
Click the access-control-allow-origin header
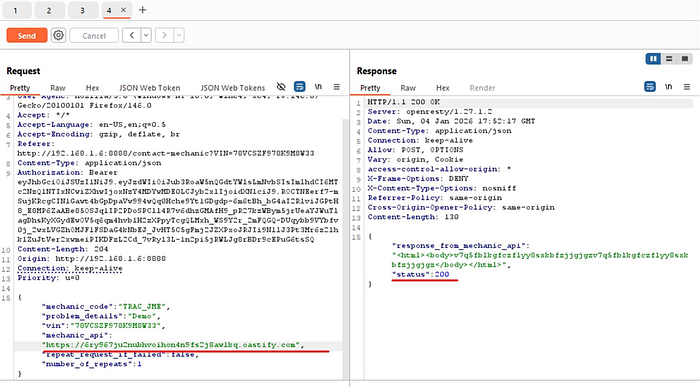coord(439,169)
